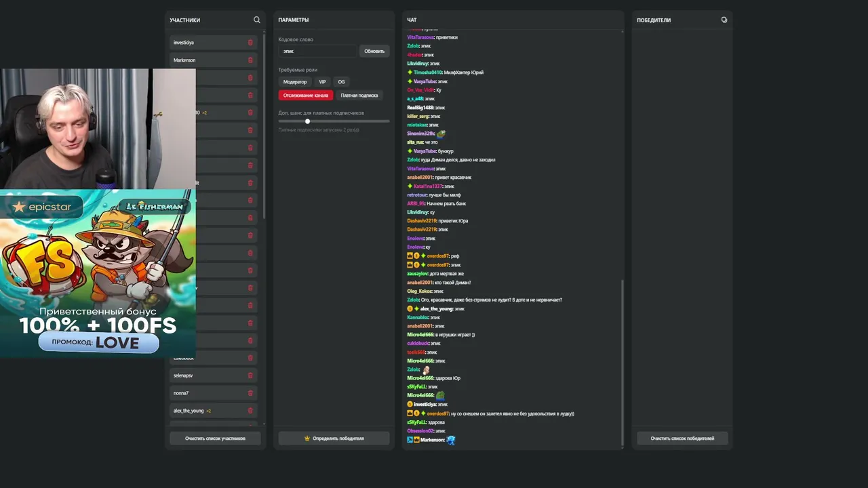Click the emote in Markenson's chat message
The width and height of the screenshot is (868, 488).
click(x=451, y=440)
